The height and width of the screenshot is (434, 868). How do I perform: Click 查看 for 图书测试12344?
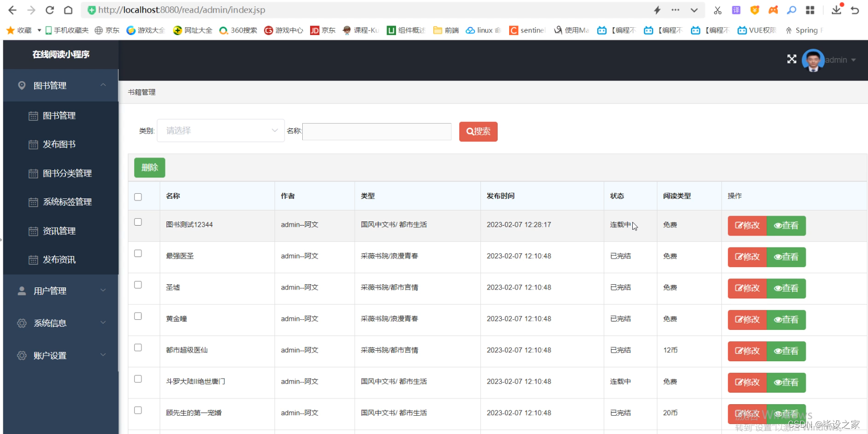(786, 226)
